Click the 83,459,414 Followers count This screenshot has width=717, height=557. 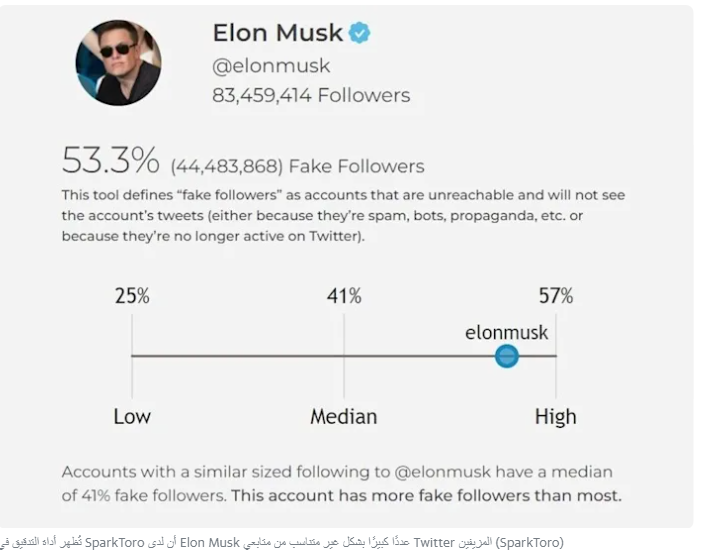(311, 96)
